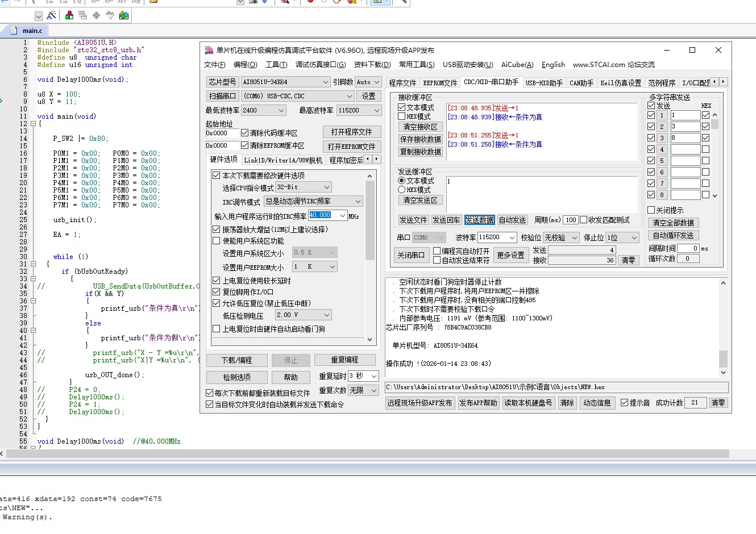Toggle 清除代码缓冲区 checkbox
The height and width of the screenshot is (534, 756).
(245, 133)
